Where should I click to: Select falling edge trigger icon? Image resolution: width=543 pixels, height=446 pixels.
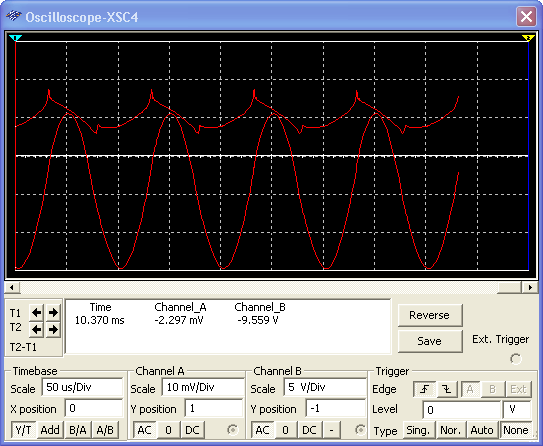tap(447, 389)
